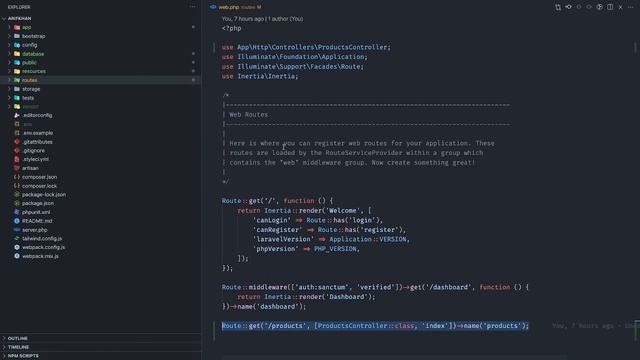
Task: Go to next change arrow icon
Action: 589,7
